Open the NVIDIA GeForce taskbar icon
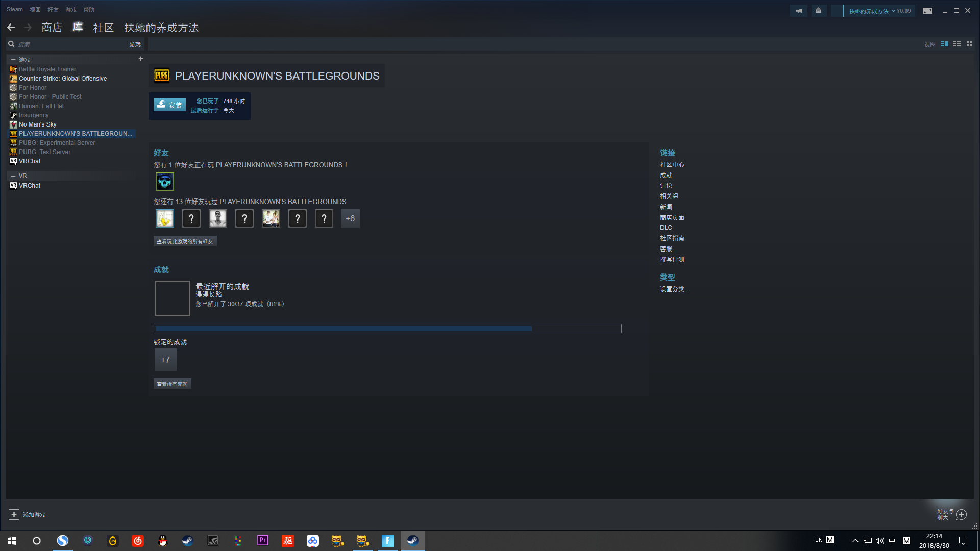This screenshot has height=551, width=980. (x=213, y=541)
